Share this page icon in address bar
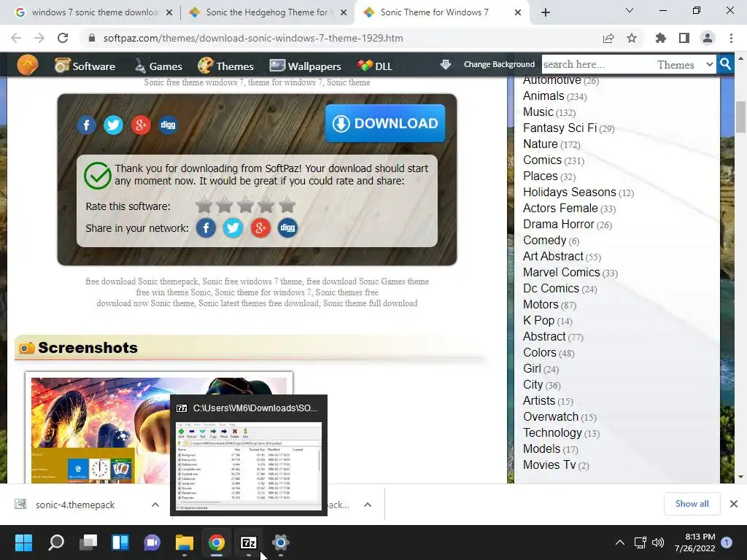 608,38
